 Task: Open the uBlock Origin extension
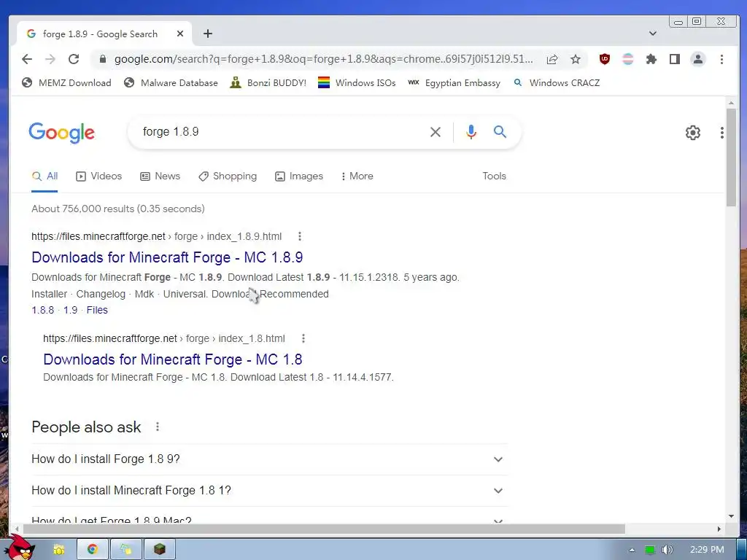click(605, 59)
